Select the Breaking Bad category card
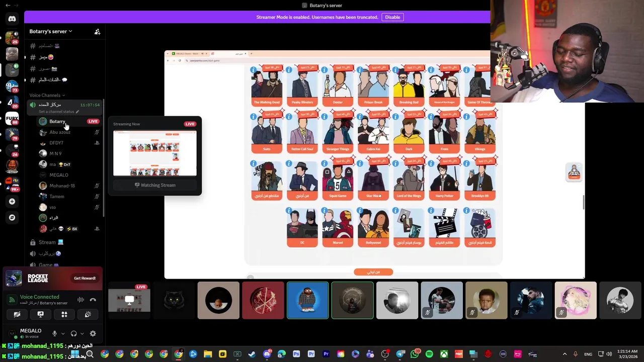Image resolution: width=644 pixels, height=362 pixels. 409,86
